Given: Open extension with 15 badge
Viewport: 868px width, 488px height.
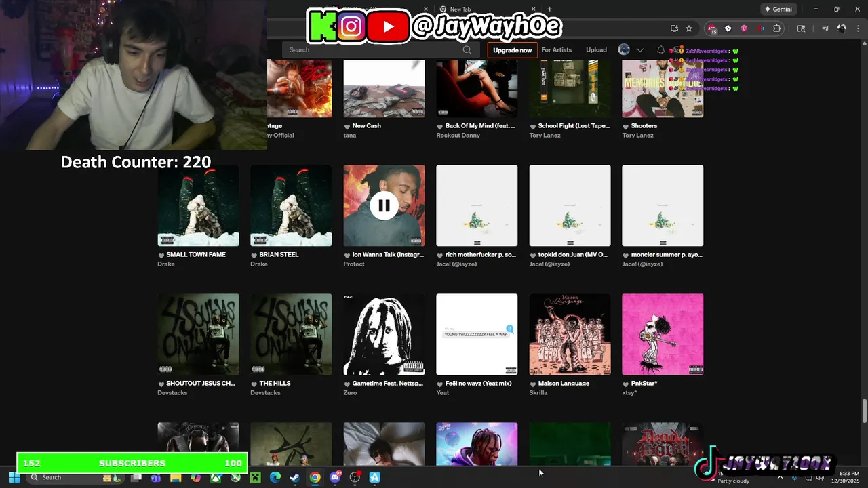Looking at the screenshot, I should click(712, 29).
